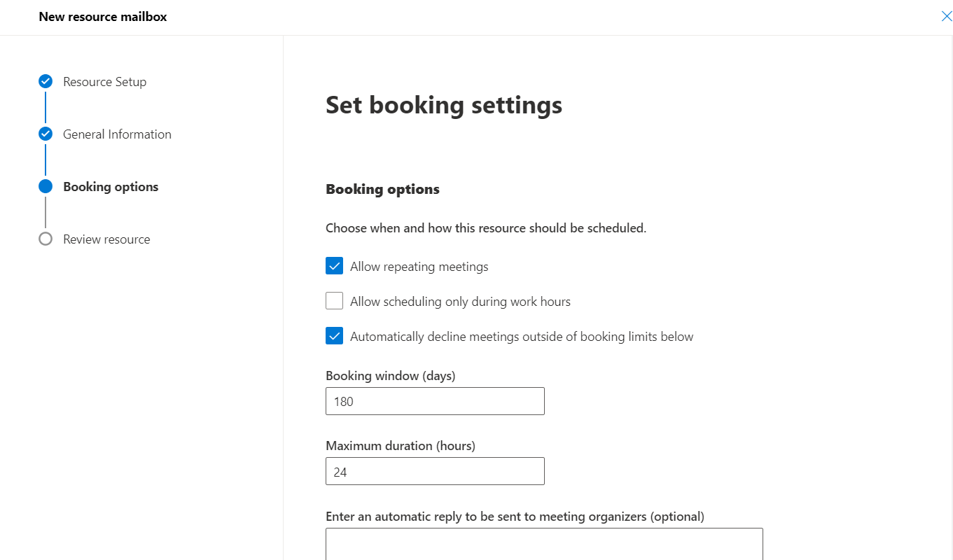This screenshot has width=953, height=560.
Task: Select the Booking options step label
Action: [x=111, y=187]
